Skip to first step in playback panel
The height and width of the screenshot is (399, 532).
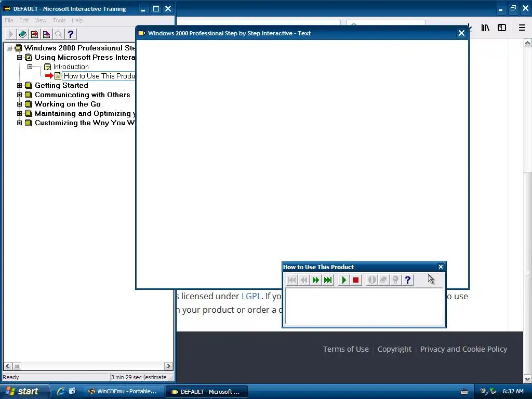pos(292,280)
